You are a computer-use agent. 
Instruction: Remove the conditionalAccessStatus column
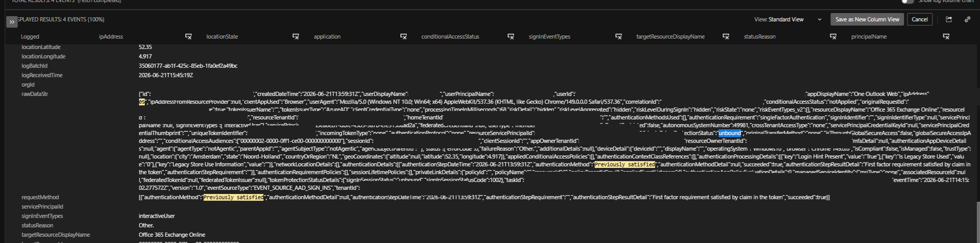[511, 37]
